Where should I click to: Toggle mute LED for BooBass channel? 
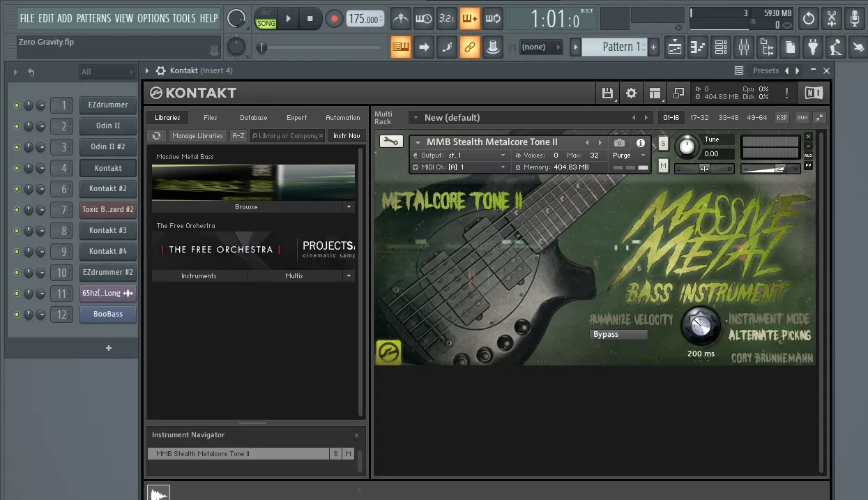click(x=17, y=315)
